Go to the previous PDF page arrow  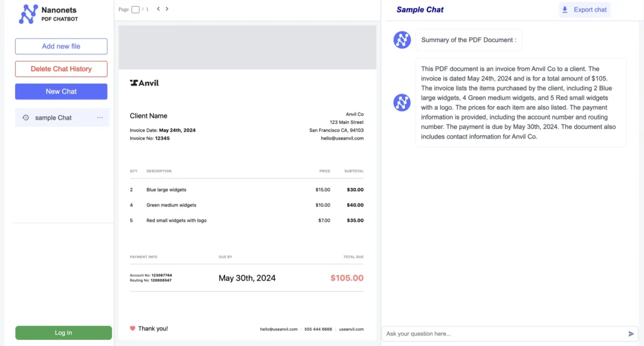158,9
